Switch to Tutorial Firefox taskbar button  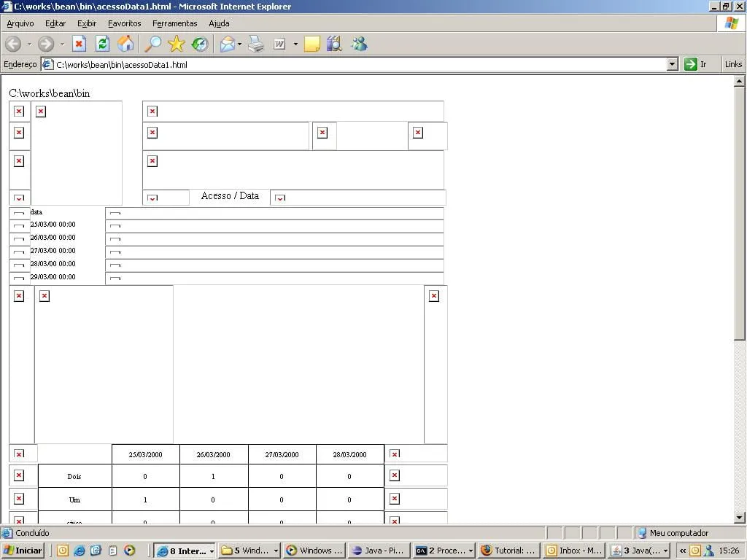pyautogui.click(x=508, y=551)
